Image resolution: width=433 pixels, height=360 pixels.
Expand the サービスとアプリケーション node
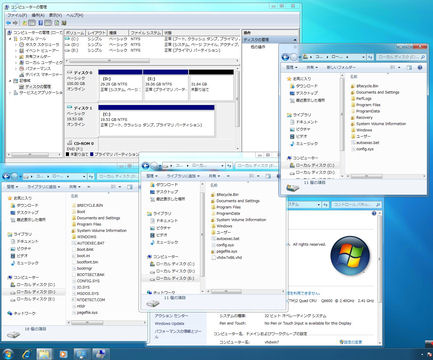(x=10, y=93)
